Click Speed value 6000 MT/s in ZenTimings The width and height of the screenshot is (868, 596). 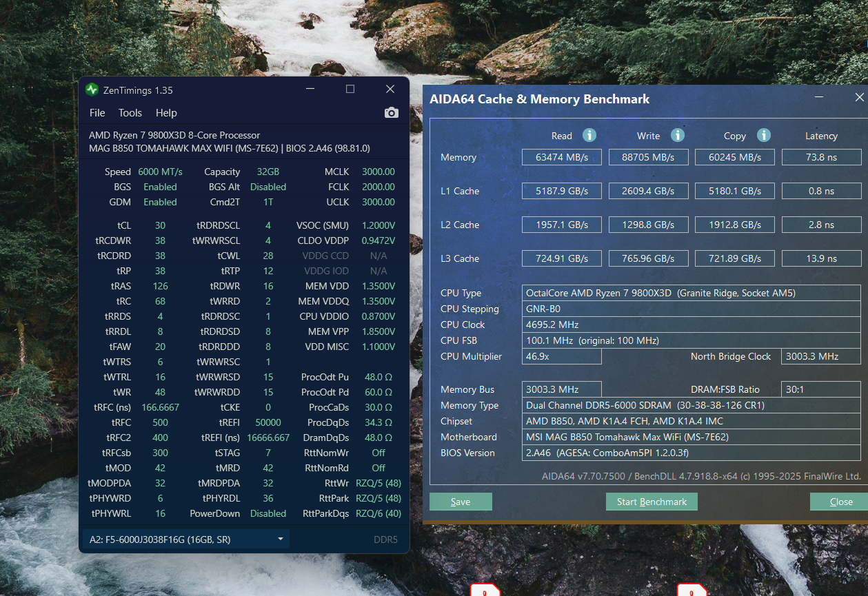(160, 172)
